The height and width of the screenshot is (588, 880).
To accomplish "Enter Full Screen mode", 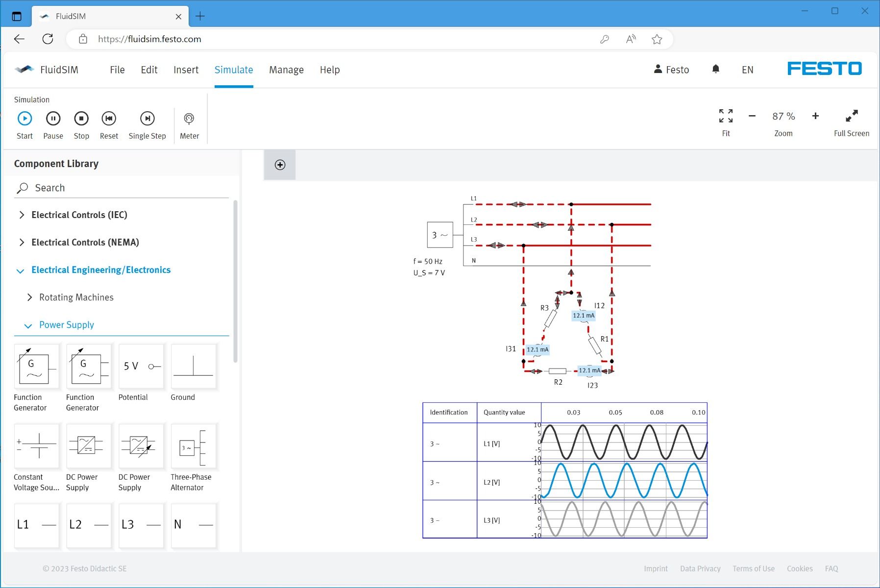I will [x=852, y=116].
